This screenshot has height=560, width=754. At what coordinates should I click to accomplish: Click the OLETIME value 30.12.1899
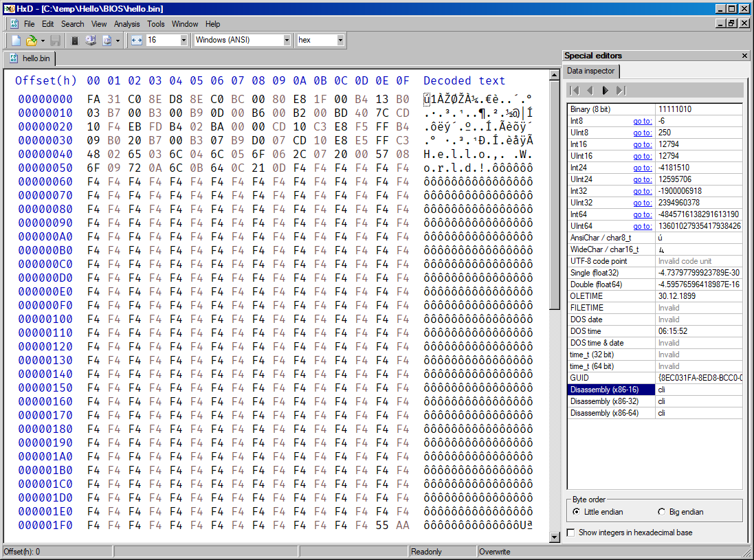coord(676,296)
